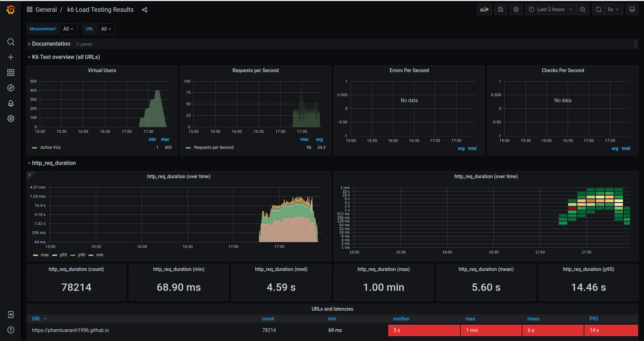The height and width of the screenshot is (341, 644).
Task: Toggle the max series in duration legend
Action: pos(44,255)
